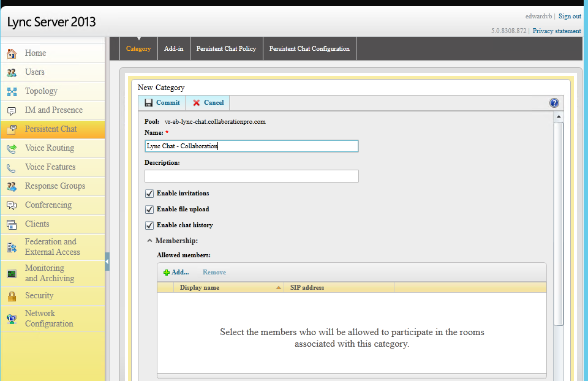This screenshot has width=588, height=381.
Task: Click into the Description input field
Action: 252,176
